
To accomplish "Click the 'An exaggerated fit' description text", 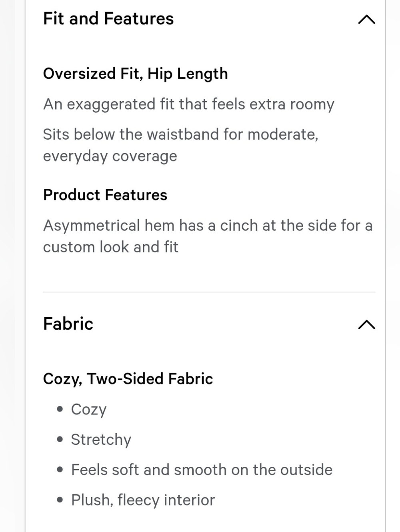I will coord(188,104).
